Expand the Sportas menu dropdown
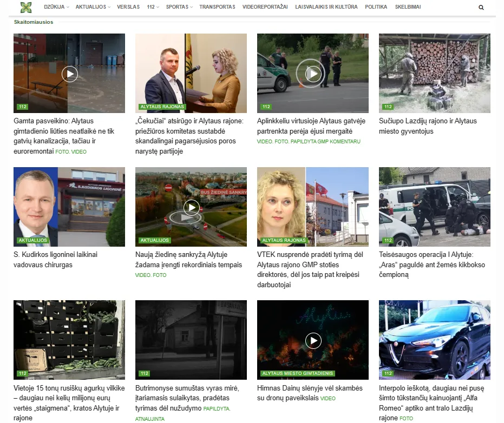 click(179, 7)
